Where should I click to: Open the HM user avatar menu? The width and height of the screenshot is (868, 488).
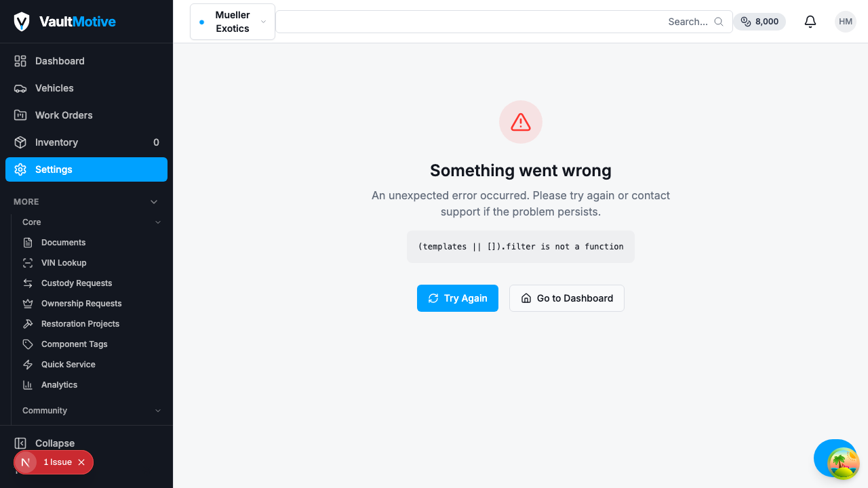(x=846, y=22)
